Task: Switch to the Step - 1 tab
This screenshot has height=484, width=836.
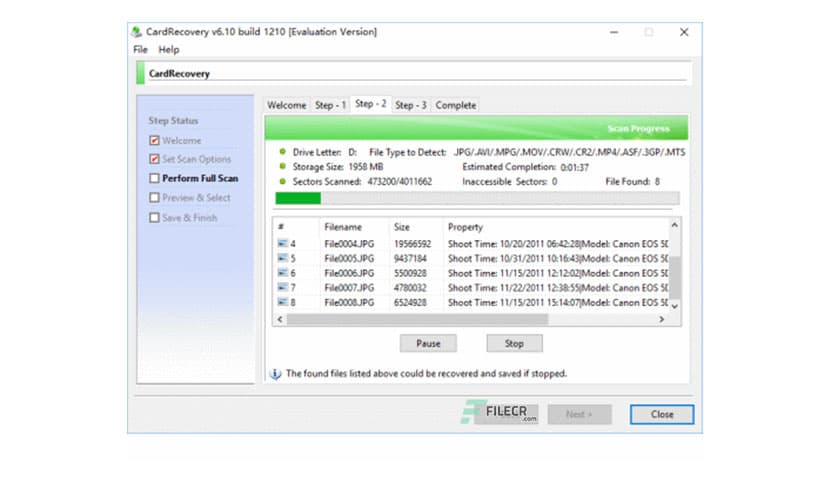Action: coord(330,105)
